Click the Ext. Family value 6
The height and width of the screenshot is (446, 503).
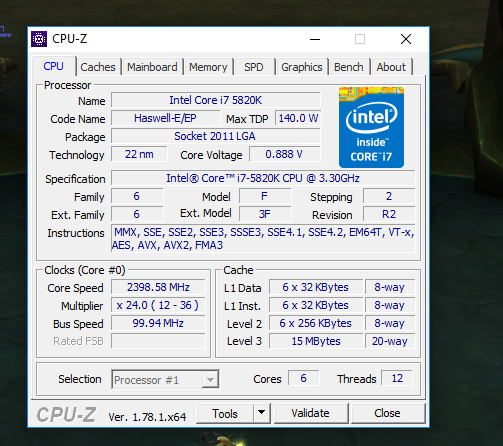tap(137, 214)
